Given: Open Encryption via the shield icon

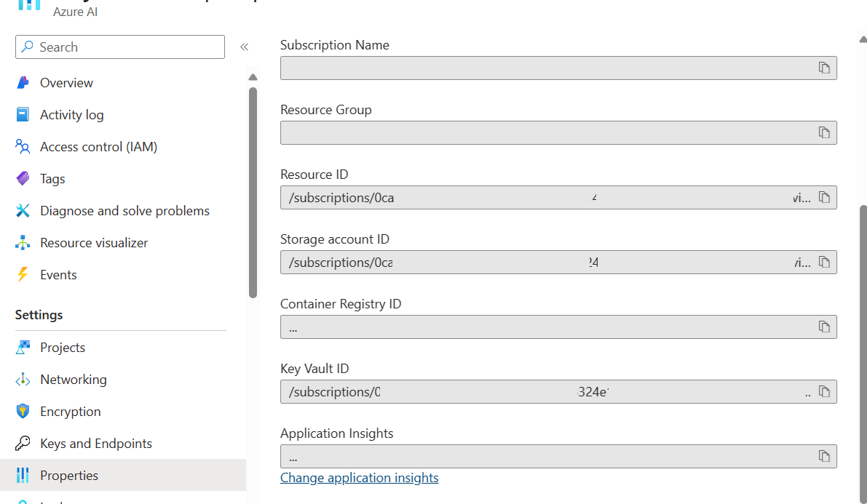Looking at the screenshot, I should [x=24, y=411].
